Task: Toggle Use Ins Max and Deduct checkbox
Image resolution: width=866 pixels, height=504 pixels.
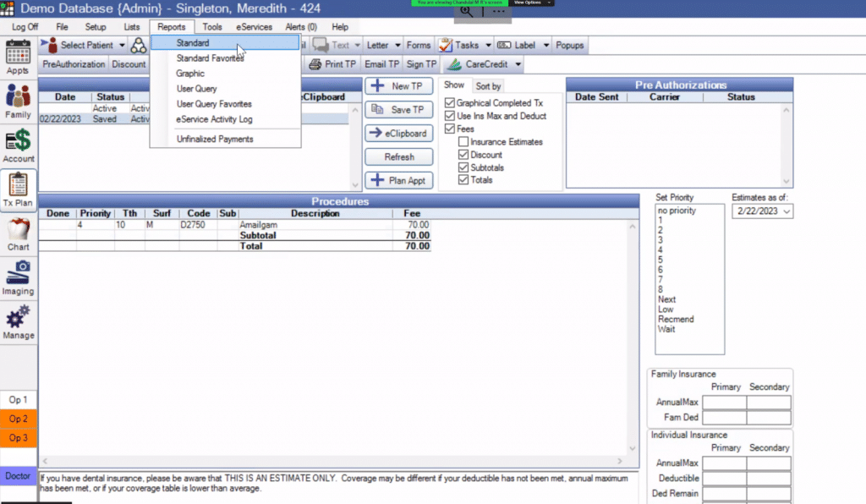Action: pos(450,116)
